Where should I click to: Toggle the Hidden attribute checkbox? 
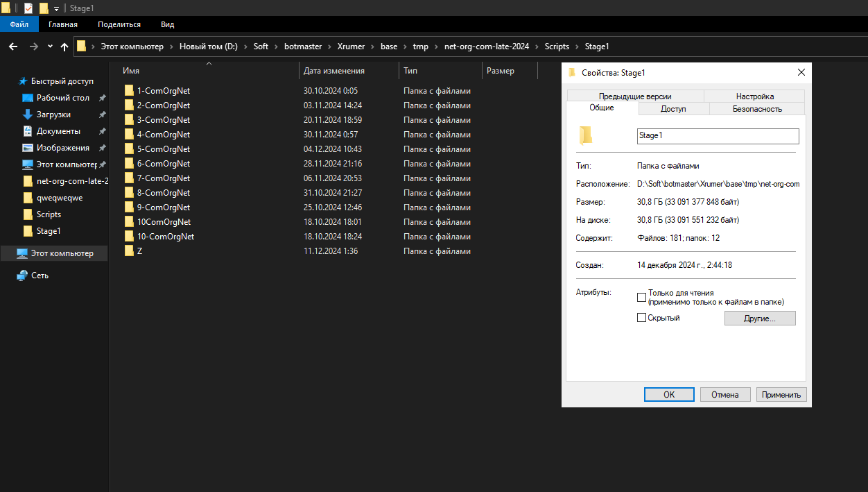[641, 318]
